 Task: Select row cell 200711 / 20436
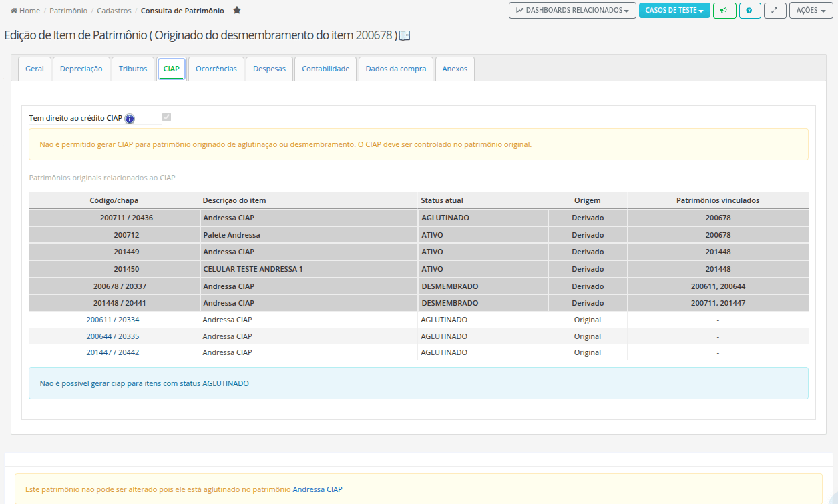[114, 218]
